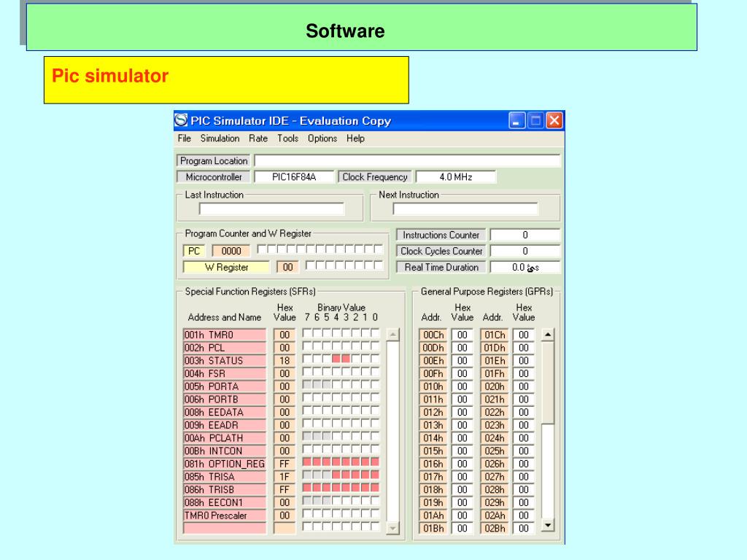Select the 001h TMR0 register row
Image resolution: width=747 pixels, height=560 pixels.
[225, 335]
